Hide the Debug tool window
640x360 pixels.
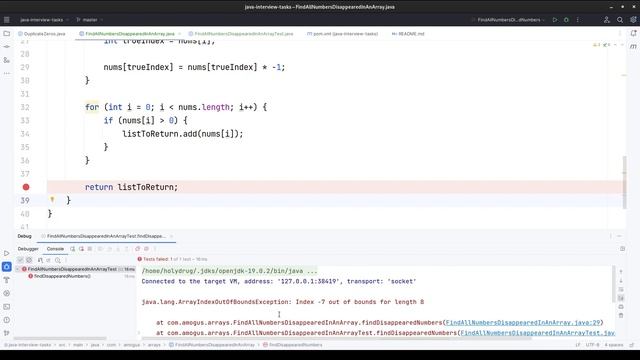coord(620,236)
